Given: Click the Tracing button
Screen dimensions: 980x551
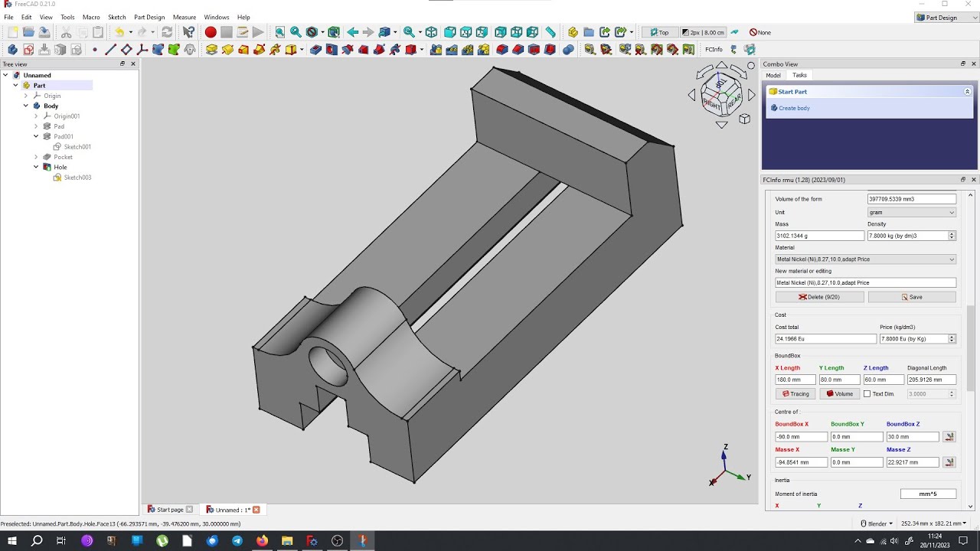Looking at the screenshot, I should 795,394.
